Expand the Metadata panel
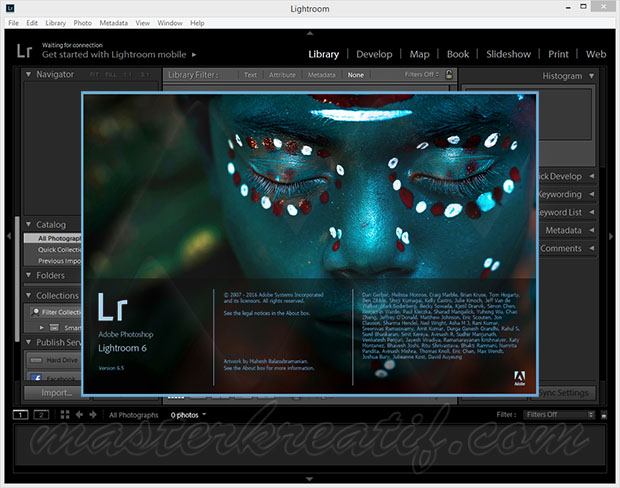Screen dimensions: 620x488 click(x=592, y=230)
